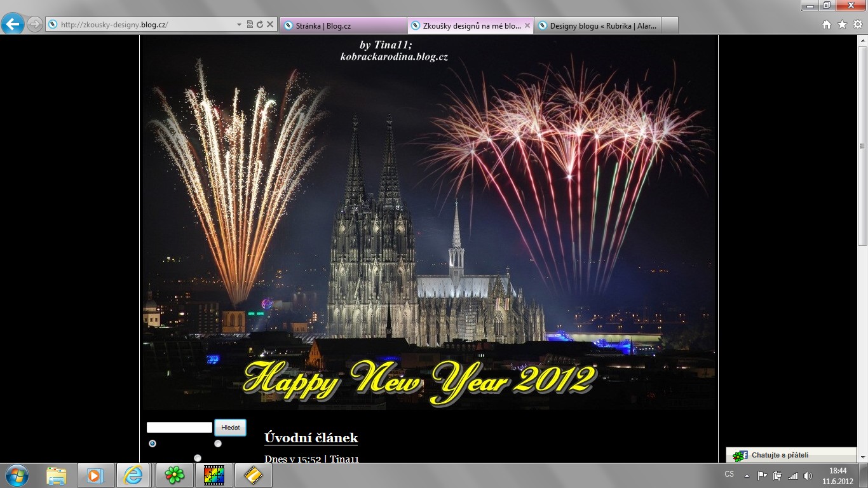Screen dimensions: 868x488
Task: Open network signal bars tray icon
Action: coord(792,475)
